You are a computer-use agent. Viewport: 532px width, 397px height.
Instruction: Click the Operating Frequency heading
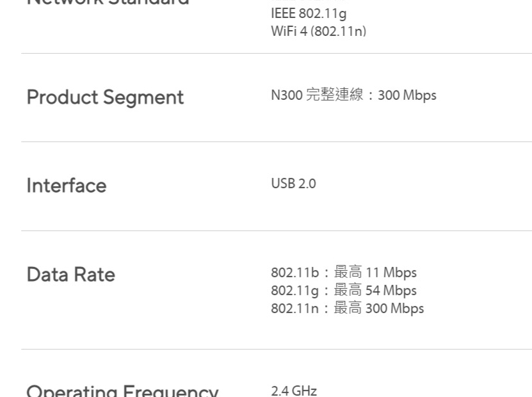[122, 391]
